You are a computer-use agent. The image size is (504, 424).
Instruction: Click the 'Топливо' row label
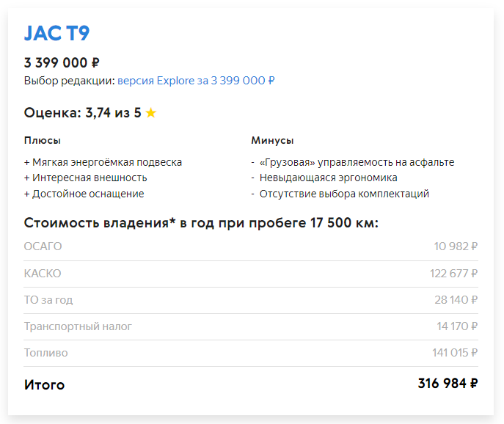click(46, 353)
